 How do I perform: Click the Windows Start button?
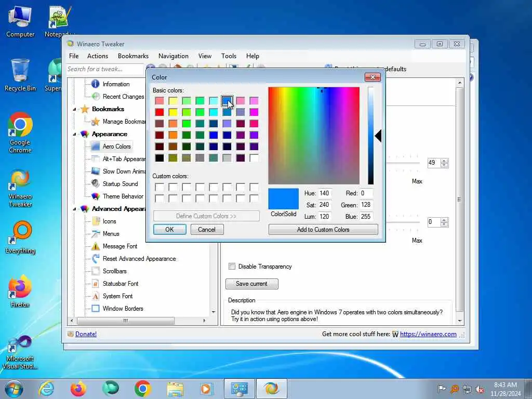pos(14,389)
